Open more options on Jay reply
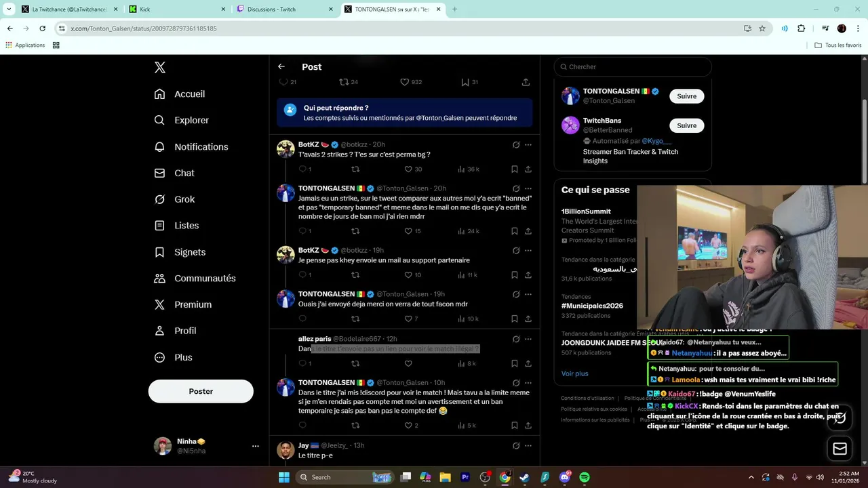868x488 pixels. [x=528, y=446]
